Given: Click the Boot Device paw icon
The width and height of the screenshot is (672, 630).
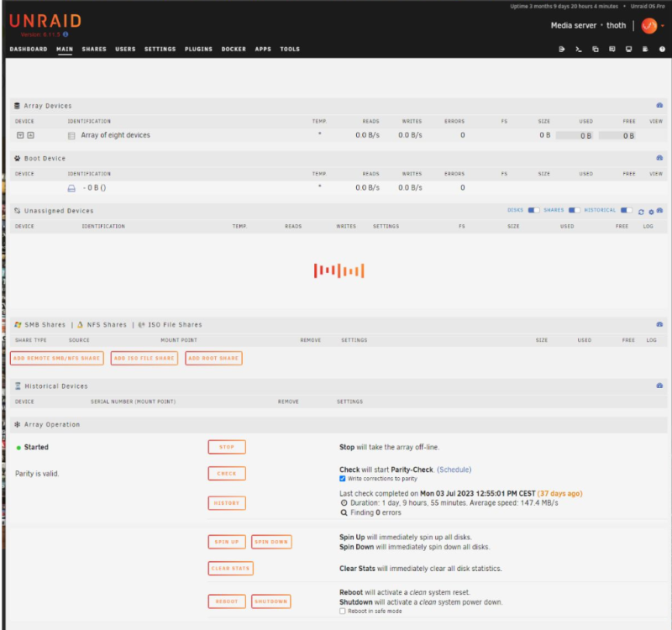Looking at the screenshot, I should point(17,158).
